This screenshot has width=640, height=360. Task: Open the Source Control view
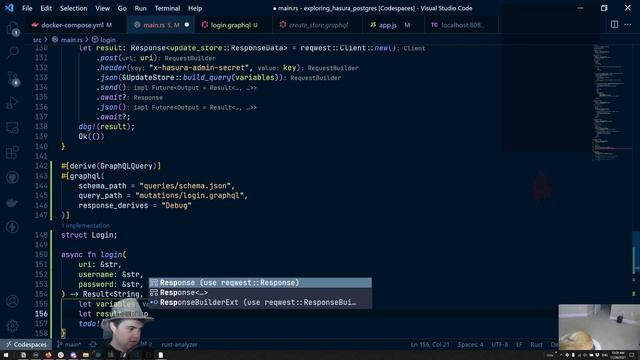coord(13,78)
